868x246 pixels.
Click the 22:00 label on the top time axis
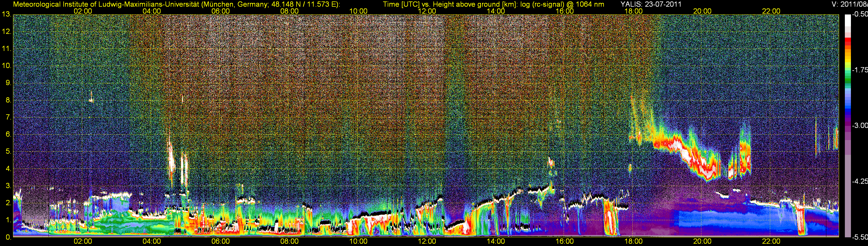tap(771, 11)
